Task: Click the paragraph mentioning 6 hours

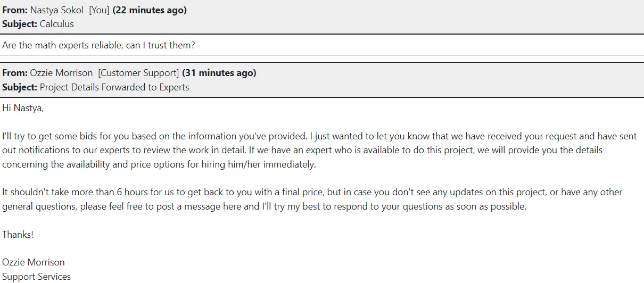Action: [x=312, y=199]
